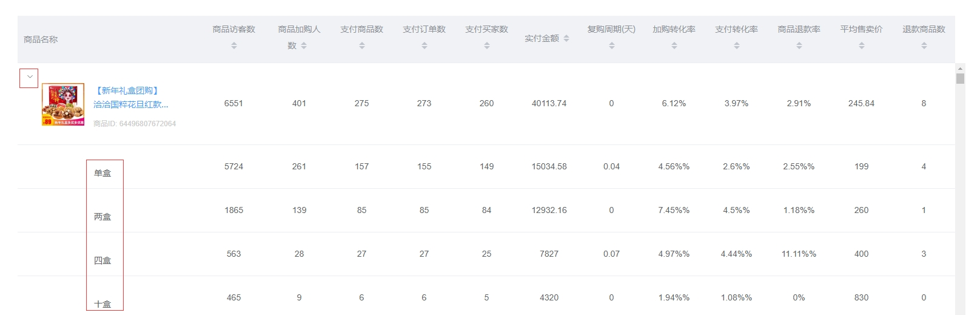Click the gift box product thumbnail

point(63,104)
